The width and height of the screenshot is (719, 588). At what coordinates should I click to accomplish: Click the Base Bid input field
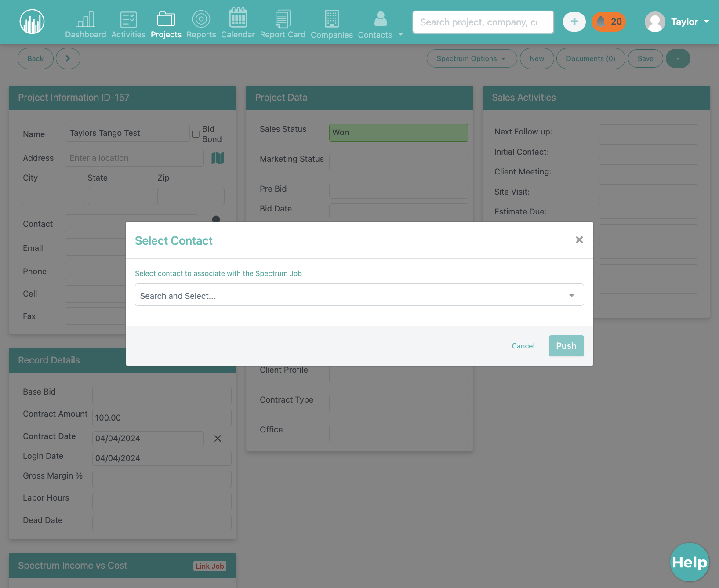(162, 396)
